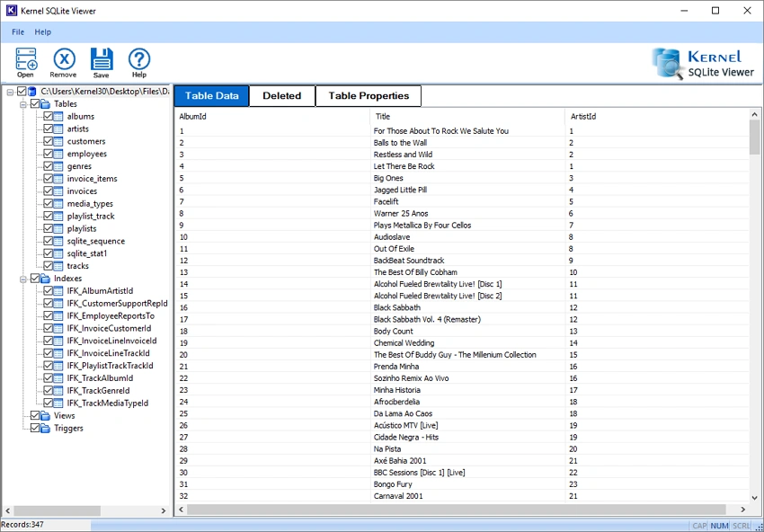Click the tree panel scroll-left arrow
764x532 pixels.
pyautogui.click(x=9, y=511)
